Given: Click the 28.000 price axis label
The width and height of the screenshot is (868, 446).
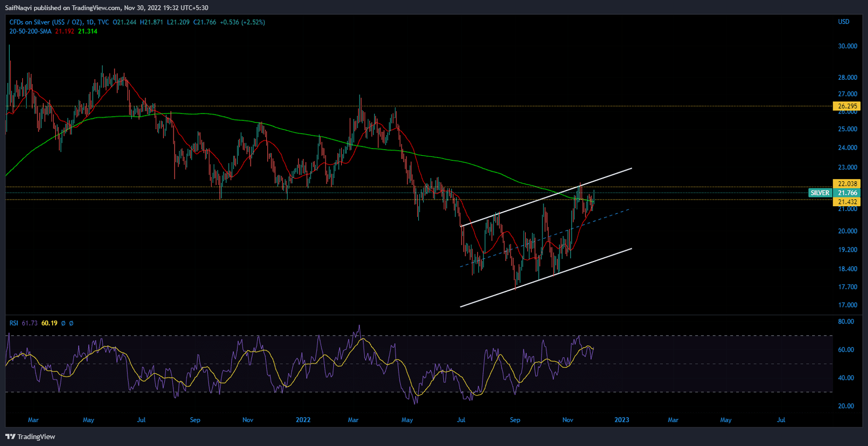Looking at the screenshot, I should click(x=847, y=78).
